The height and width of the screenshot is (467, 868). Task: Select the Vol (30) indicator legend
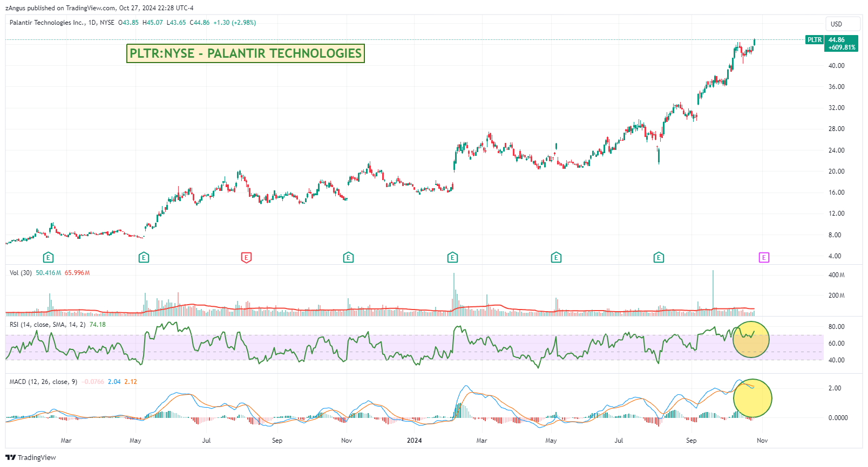coord(21,273)
